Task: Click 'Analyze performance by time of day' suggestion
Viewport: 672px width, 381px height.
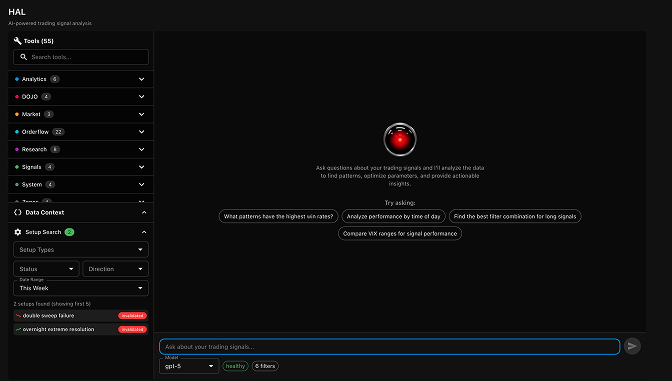Action: tap(393, 216)
